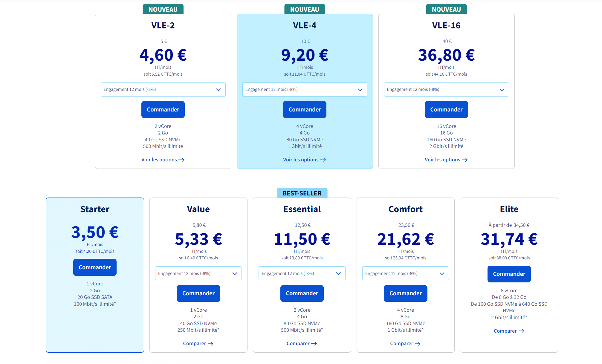Screen dimensions: 602x364
Task: Click the Value plan heading
Action: (x=198, y=209)
